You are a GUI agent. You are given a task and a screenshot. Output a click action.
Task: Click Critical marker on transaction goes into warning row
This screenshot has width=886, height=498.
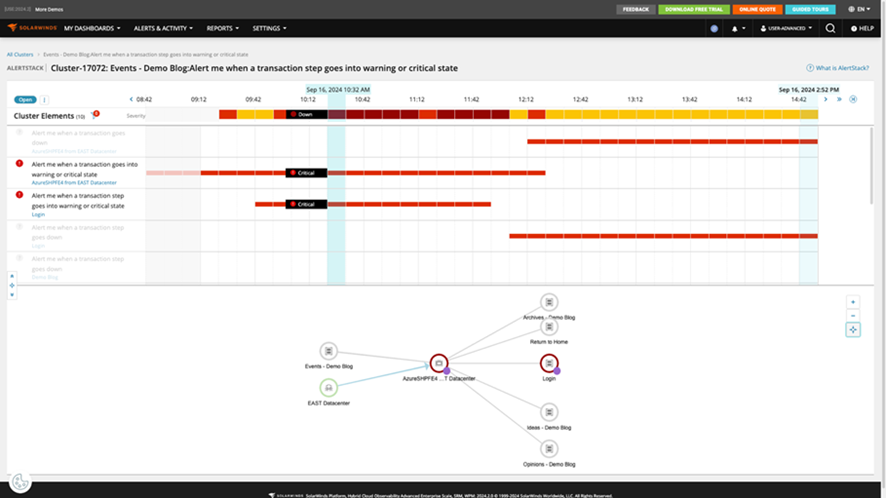click(306, 173)
